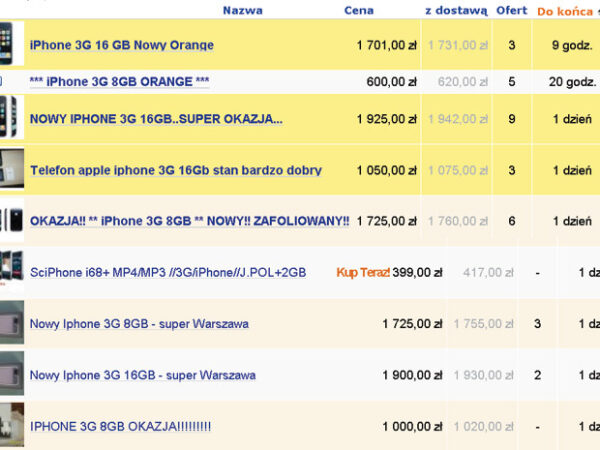Sort listings by Nazwa column
The width and height of the screenshot is (600, 450).
243,11
